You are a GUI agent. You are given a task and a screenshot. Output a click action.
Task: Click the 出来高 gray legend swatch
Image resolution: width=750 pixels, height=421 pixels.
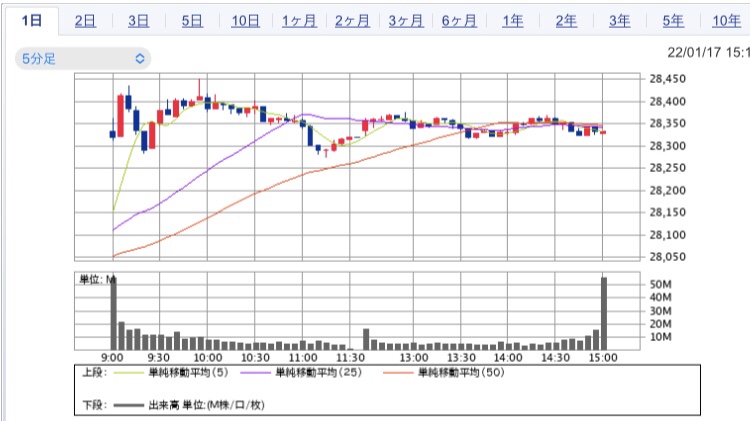(x=128, y=405)
